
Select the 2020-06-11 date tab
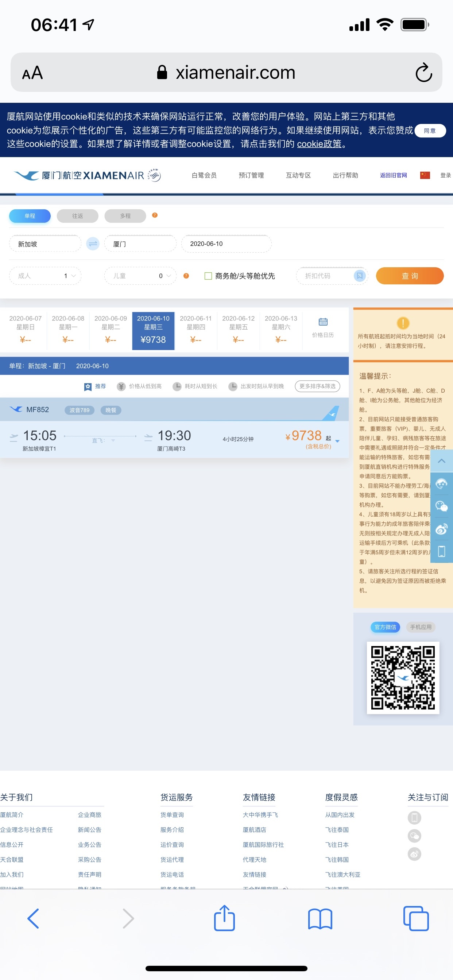coord(195,330)
